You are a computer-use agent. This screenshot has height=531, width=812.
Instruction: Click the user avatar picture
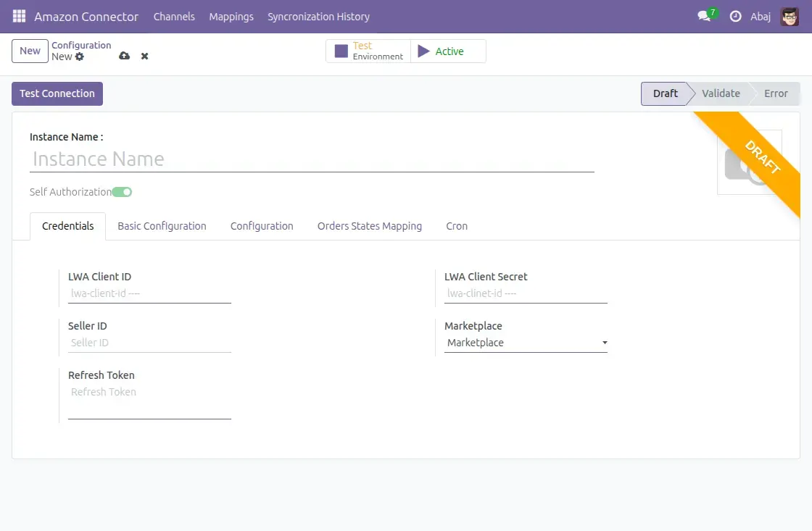point(790,16)
